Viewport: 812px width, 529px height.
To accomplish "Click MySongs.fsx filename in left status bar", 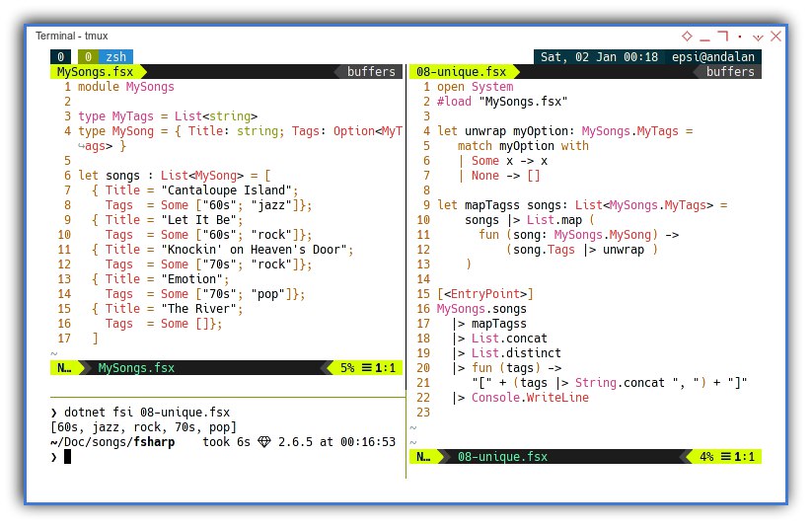I will tap(136, 368).
